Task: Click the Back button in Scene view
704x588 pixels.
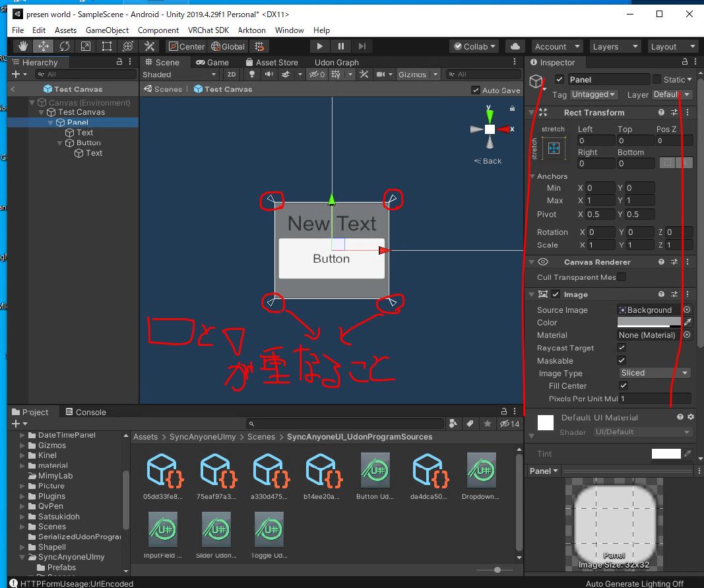Action: 488,160
